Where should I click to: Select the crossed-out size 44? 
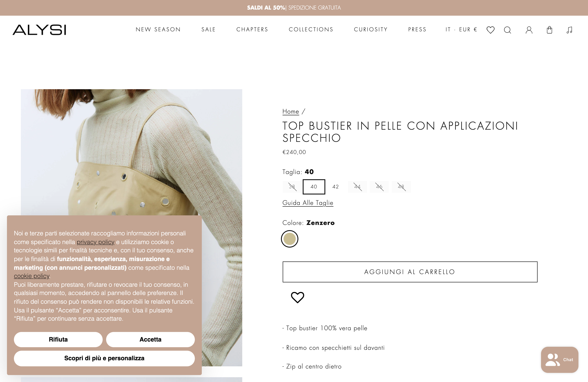coord(357,187)
